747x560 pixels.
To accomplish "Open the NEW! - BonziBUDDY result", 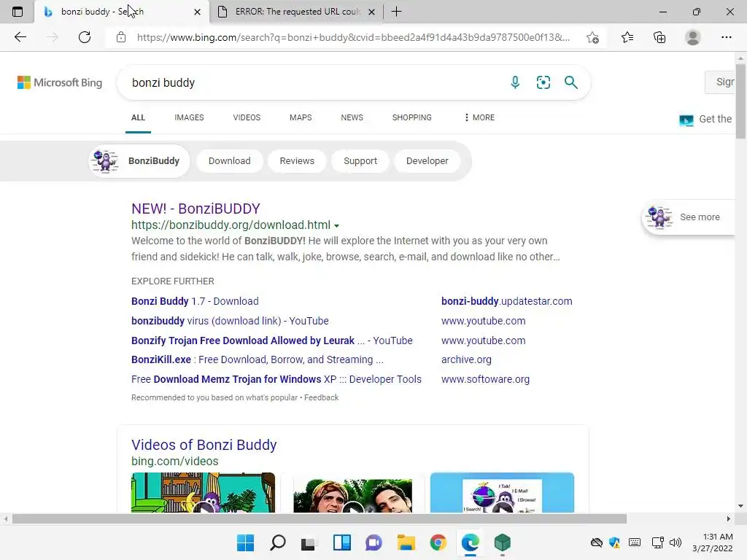I will [196, 209].
